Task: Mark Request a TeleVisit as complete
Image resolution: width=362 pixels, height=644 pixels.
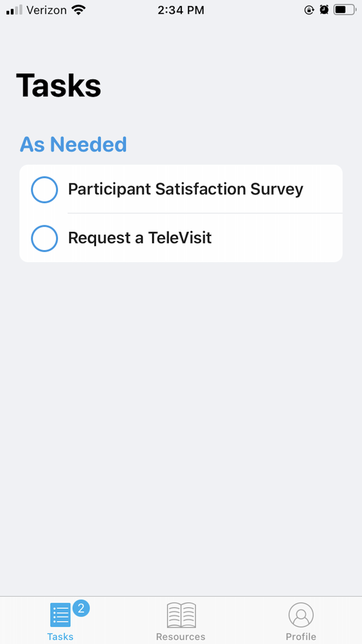Action: pyautogui.click(x=44, y=238)
